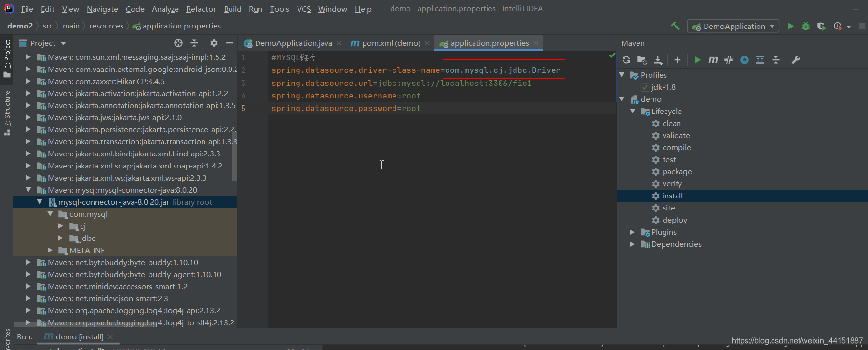Expand the cj package folder
This screenshot has width=868, height=350.
click(x=60, y=226)
